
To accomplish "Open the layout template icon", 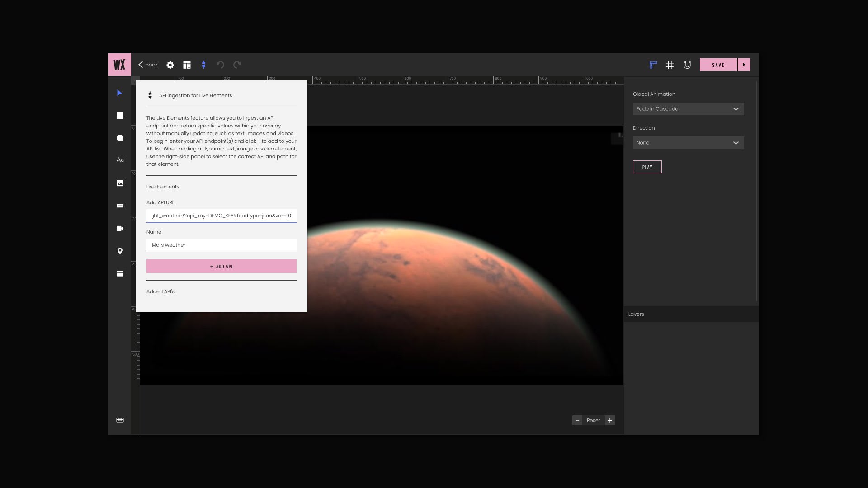I will tap(187, 65).
